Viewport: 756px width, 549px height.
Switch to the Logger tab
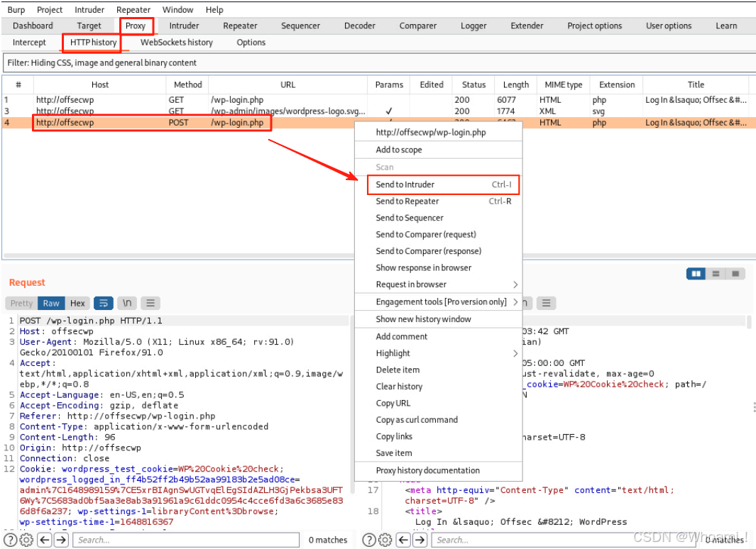[473, 26]
